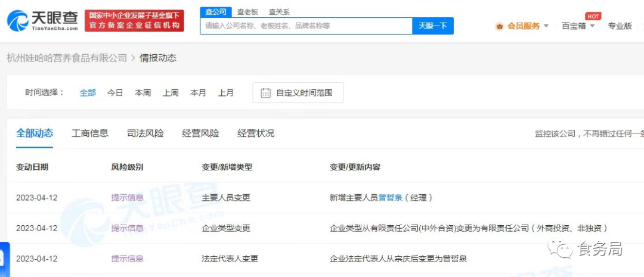Select the 全部 time filter
The width and height of the screenshot is (644, 277).
click(x=88, y=93)
